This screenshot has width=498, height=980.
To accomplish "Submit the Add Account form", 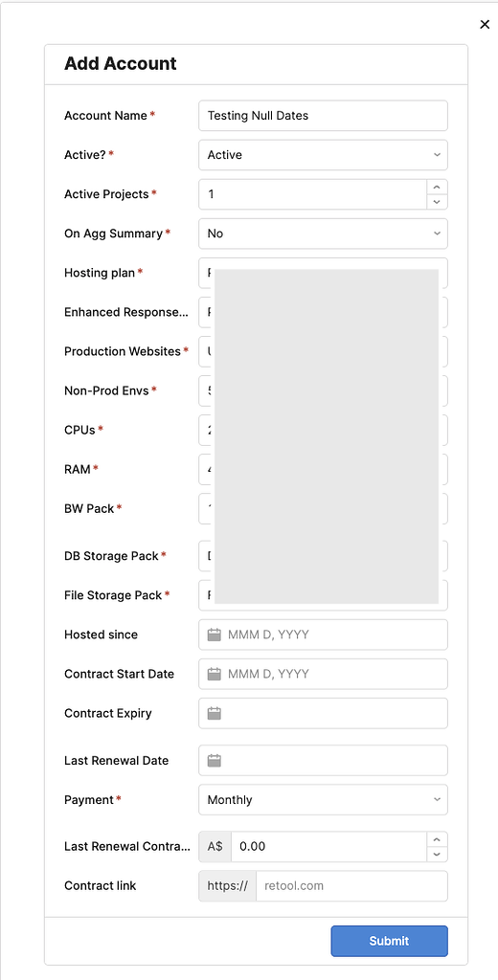I will click(x=389, y=942).
